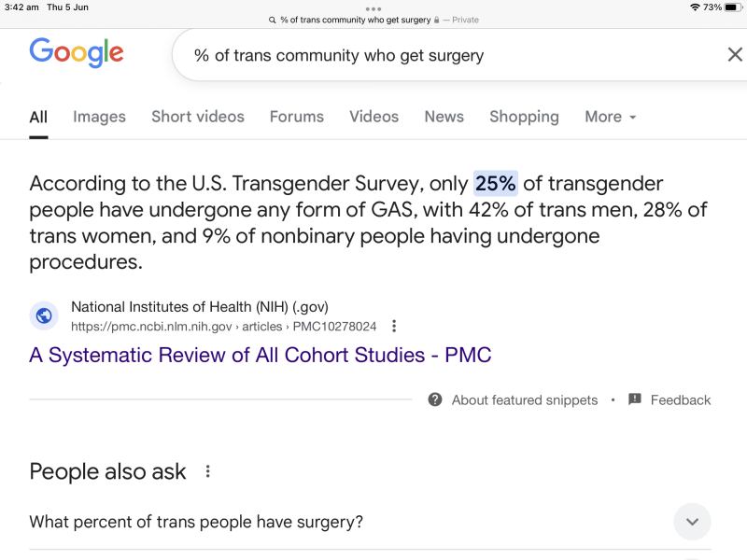The height and width of the screenshot is (560, 747).
Task: Tap the Wi-Fi icon in the status bar
Action: point(694,8)
